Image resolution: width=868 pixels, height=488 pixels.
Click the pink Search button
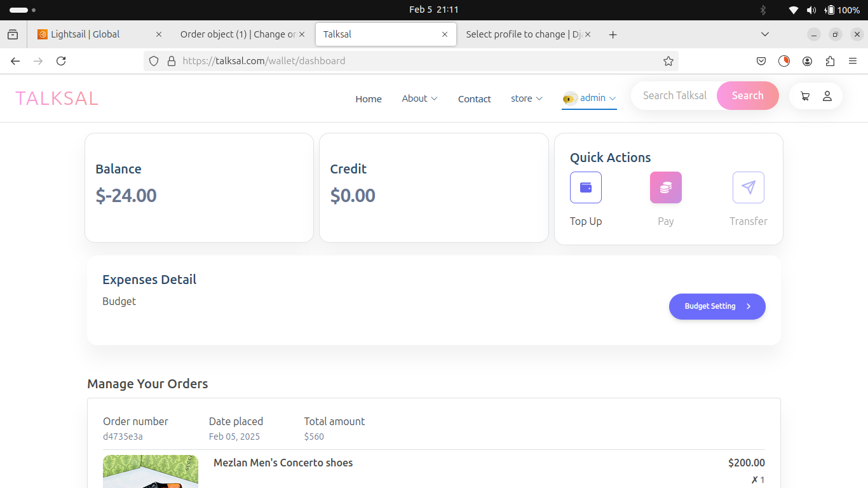click(x=747, y=95)
